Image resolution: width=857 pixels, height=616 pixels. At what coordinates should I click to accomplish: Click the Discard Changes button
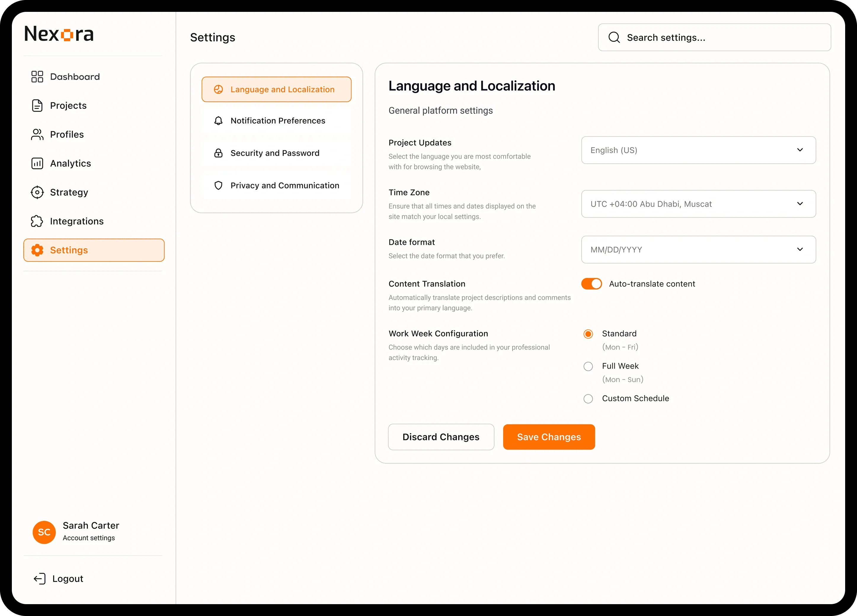tap(441, 437)
